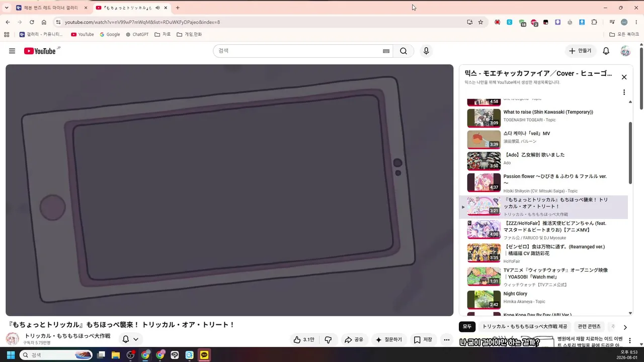Open File Explorer from the taskbar
Screen dimensions: 644x362
[116, 355]
